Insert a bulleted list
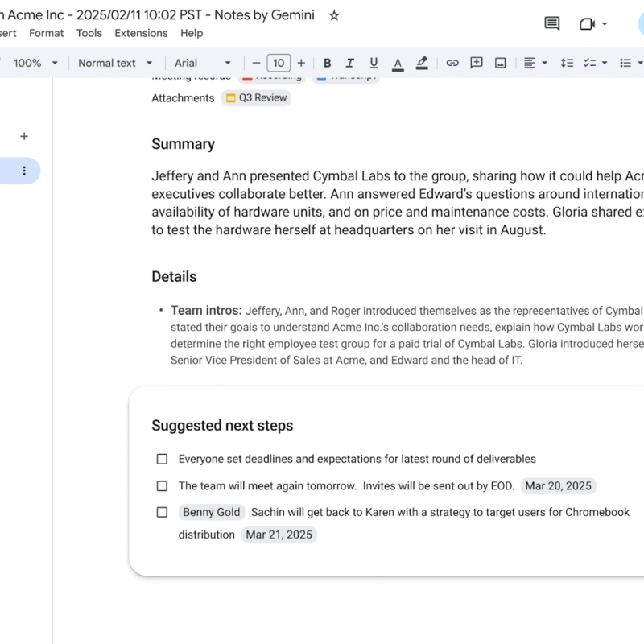This screenshot has height=644, width=644. (625, 63)
